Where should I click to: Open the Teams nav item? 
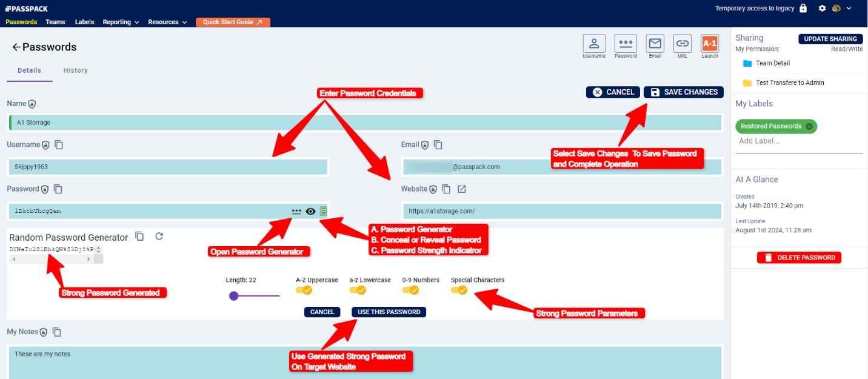pyautogui.click(x=55, y=22)
